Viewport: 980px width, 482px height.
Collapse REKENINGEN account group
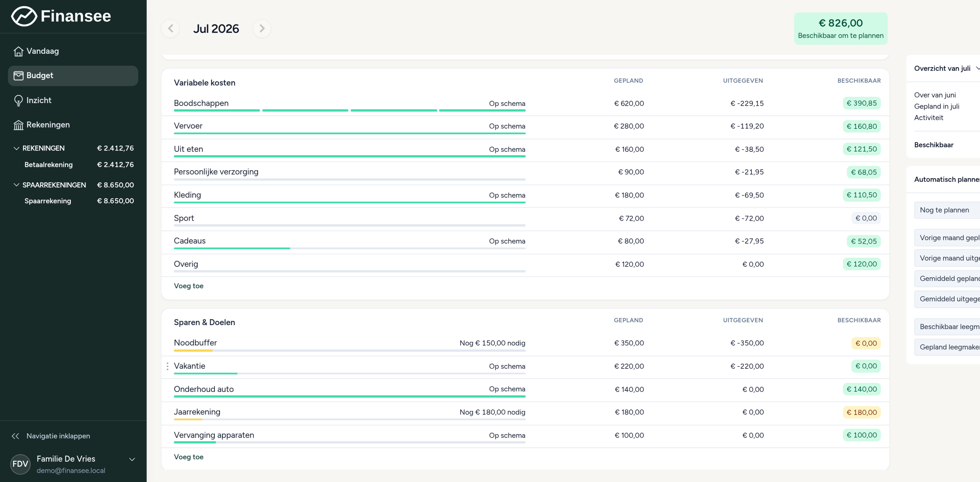pos(16,148)
